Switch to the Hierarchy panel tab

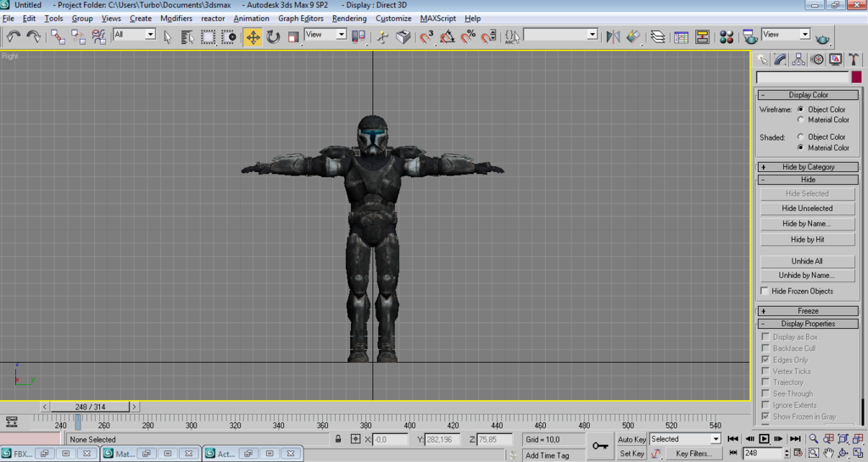[x=798, y=59]
